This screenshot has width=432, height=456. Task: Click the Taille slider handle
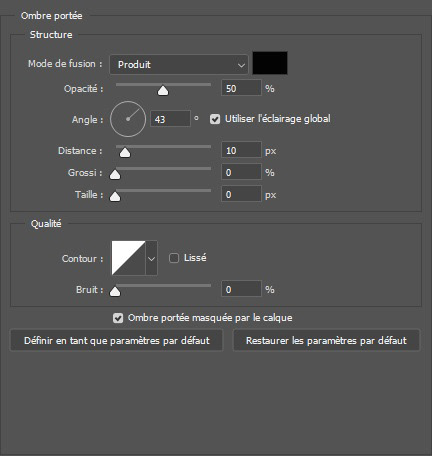[115, 197]
